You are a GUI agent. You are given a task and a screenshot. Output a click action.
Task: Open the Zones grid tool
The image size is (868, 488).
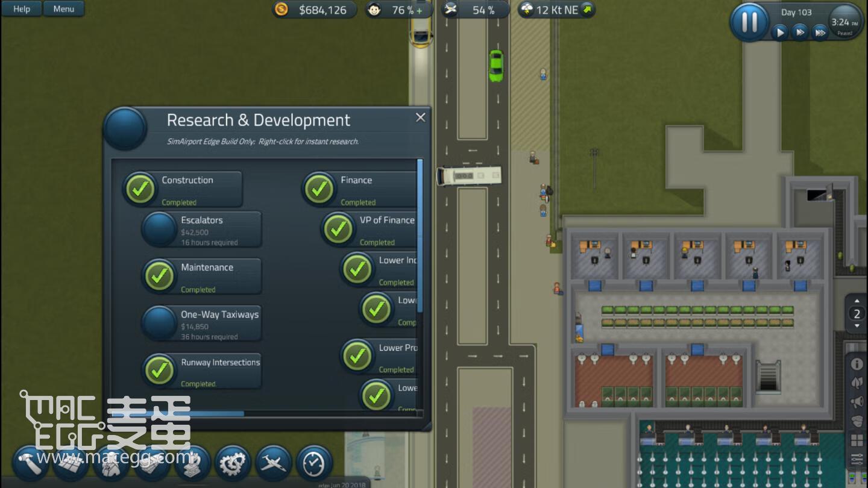point(71,463)
